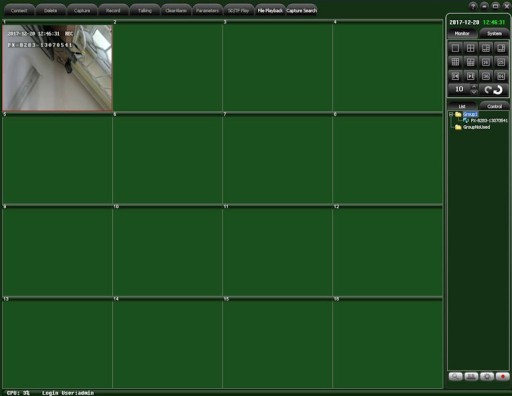
Task: Open the Control tab
Action: [x=494, y=106]
